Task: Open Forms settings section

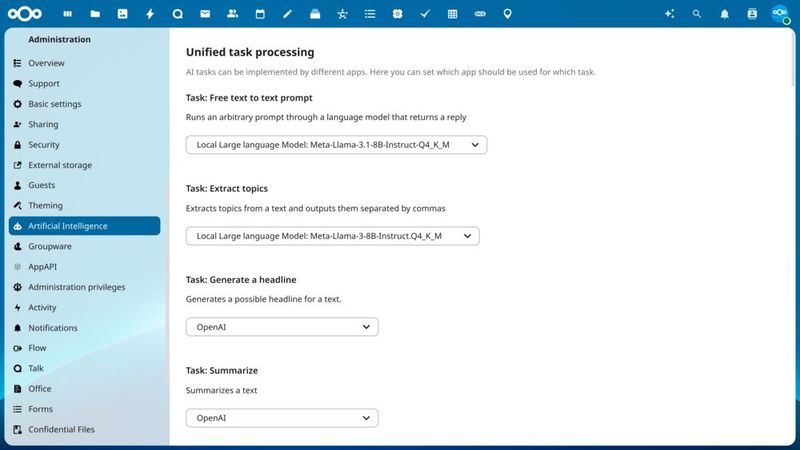Action: 84,409
